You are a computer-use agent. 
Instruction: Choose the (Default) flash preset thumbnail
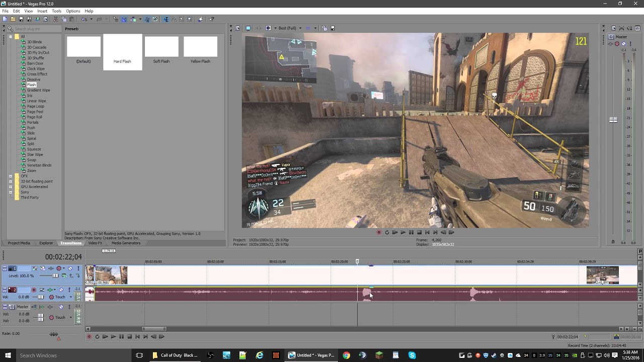pyautogui.click(x=84, y=47)
